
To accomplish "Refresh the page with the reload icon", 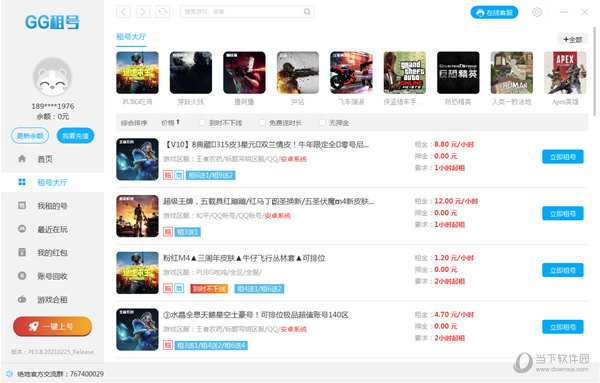I will [163, 12].
